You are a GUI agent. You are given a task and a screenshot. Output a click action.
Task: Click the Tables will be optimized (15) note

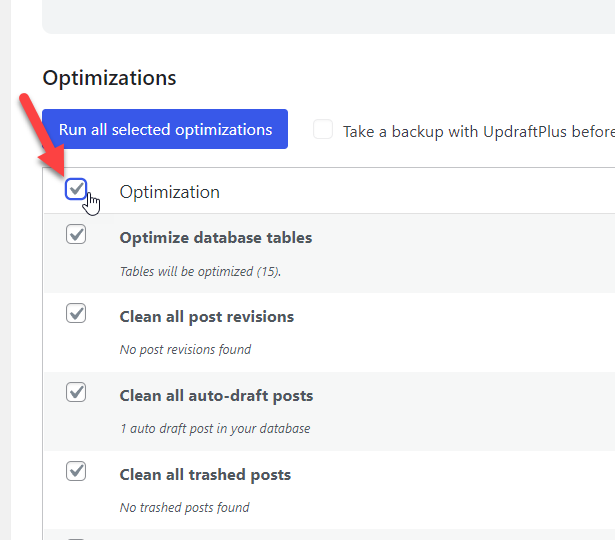click(x=200, y=271)
